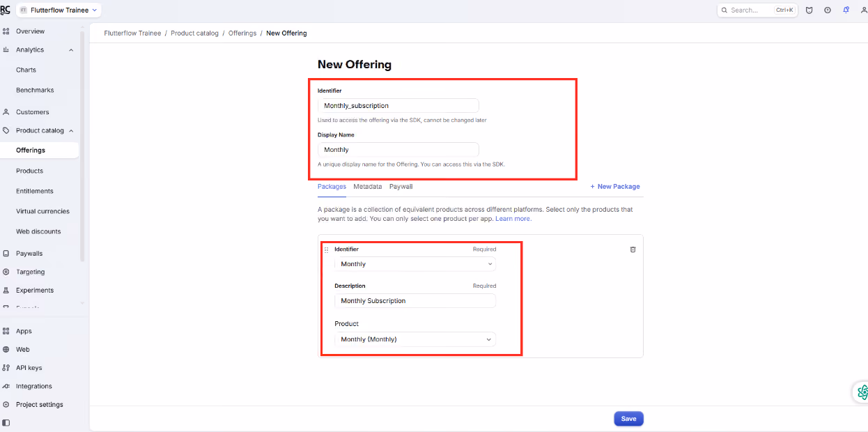Open Web discounts in the sidebar
This screenshot has width=868, height=432.
tap(38, 231)
